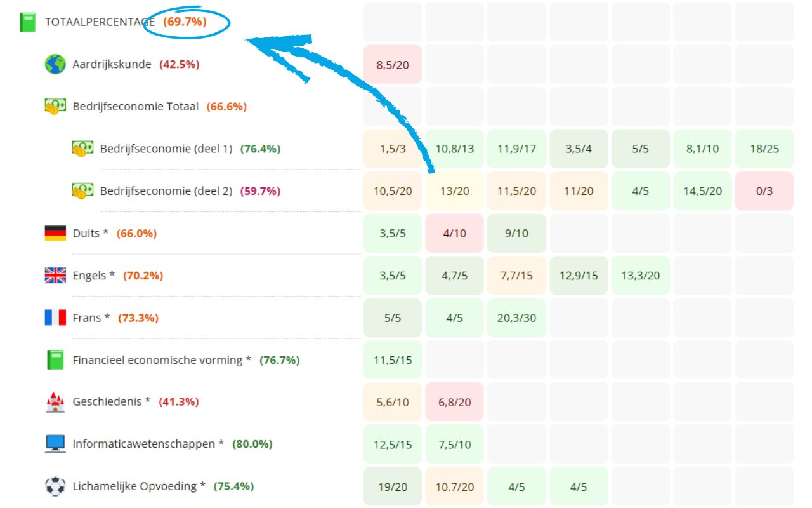The width and height of the screenshot is (812, 508).
Task: Open the Informaticawetenschappen subject
Action: pyautogui.click(x=148, y=444)
